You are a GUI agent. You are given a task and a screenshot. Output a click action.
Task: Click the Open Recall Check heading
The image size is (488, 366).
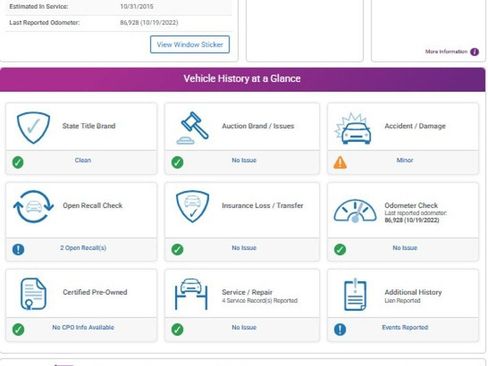coord(93,205)
